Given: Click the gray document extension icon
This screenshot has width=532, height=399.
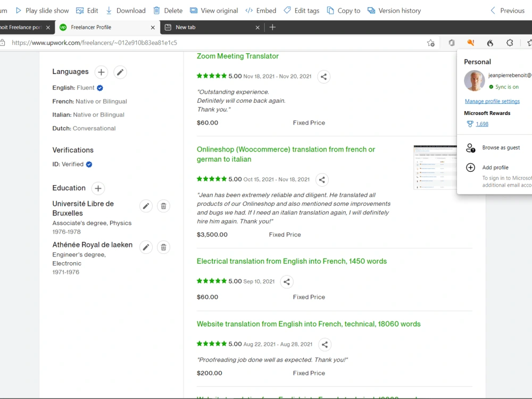Looking at the screenshot, I should tap(452, 43).
